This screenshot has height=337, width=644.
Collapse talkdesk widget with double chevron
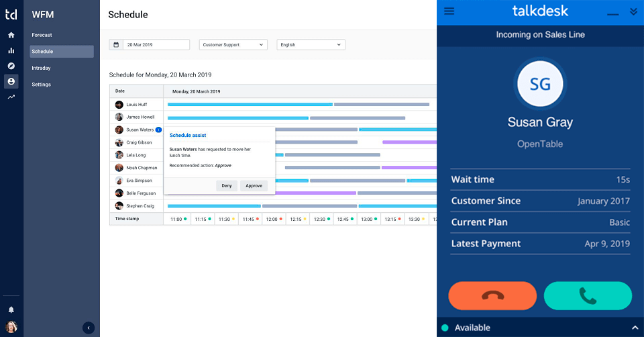633,11
